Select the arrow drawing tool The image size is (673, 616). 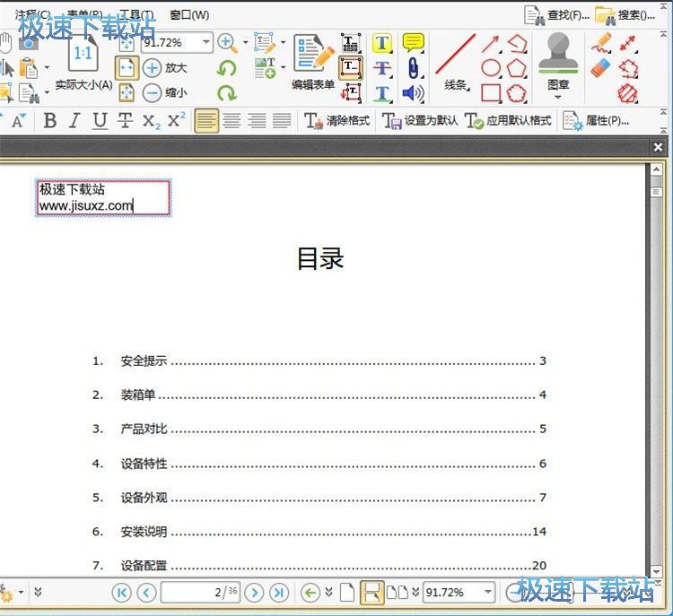490,44
